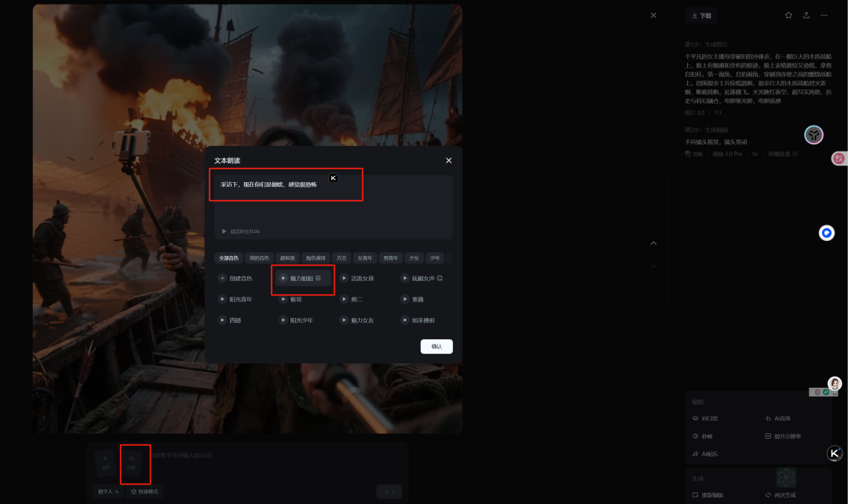Click the 创建音色 plus icon
The height and width of the screenshot is (504, 848).
point(222,279)
